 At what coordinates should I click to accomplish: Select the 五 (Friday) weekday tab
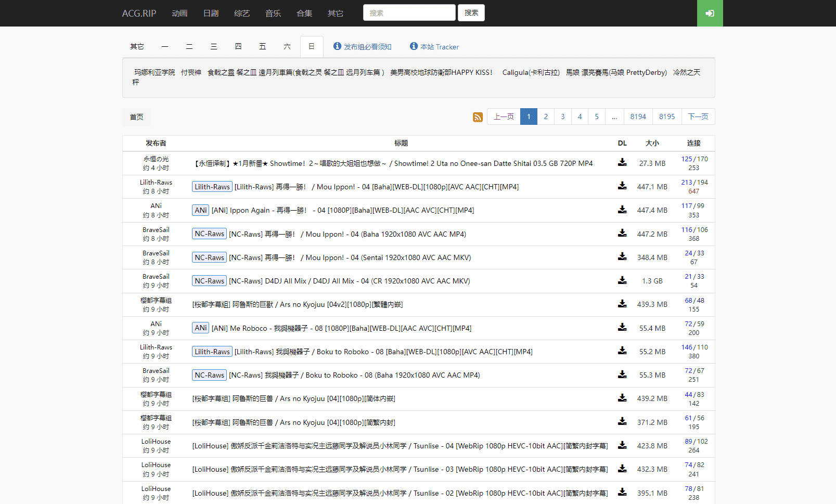click(263, 47)
